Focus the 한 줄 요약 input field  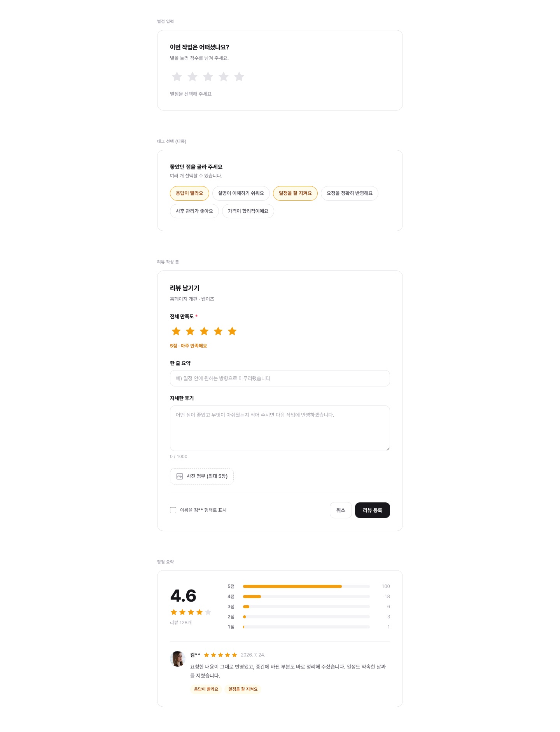pos(280,378)
